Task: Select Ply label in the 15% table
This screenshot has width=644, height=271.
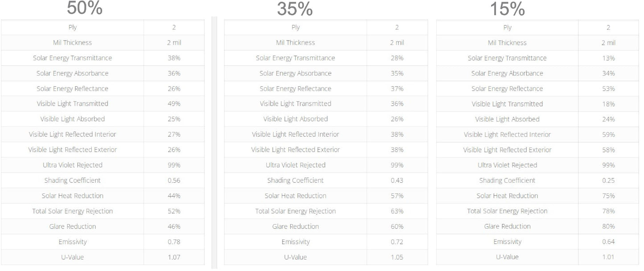Action: [x=507, y=28]
